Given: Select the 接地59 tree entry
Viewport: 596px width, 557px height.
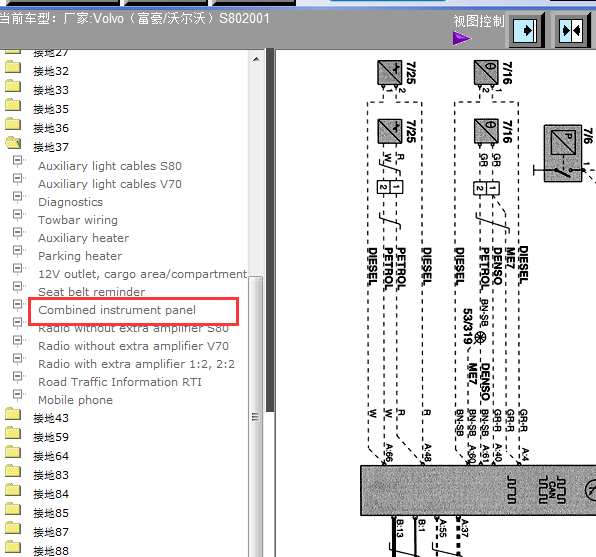Looking at the screenshot, I should click(x=51, y=437).
